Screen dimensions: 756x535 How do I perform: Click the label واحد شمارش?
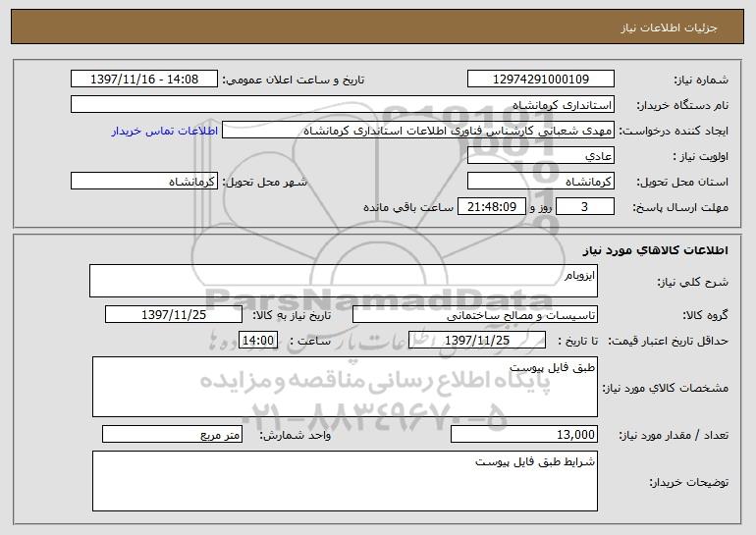tap(296, 436)
